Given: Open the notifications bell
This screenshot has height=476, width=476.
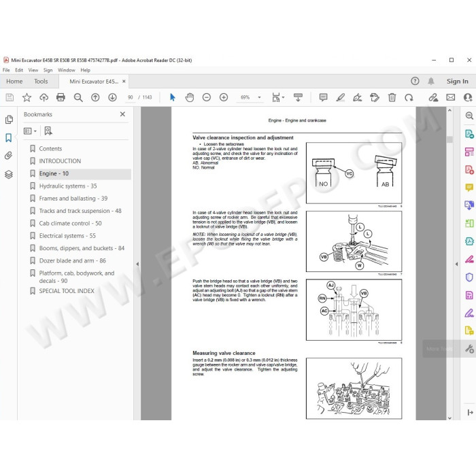Looking at the screenshot, I should pos(430,81).
